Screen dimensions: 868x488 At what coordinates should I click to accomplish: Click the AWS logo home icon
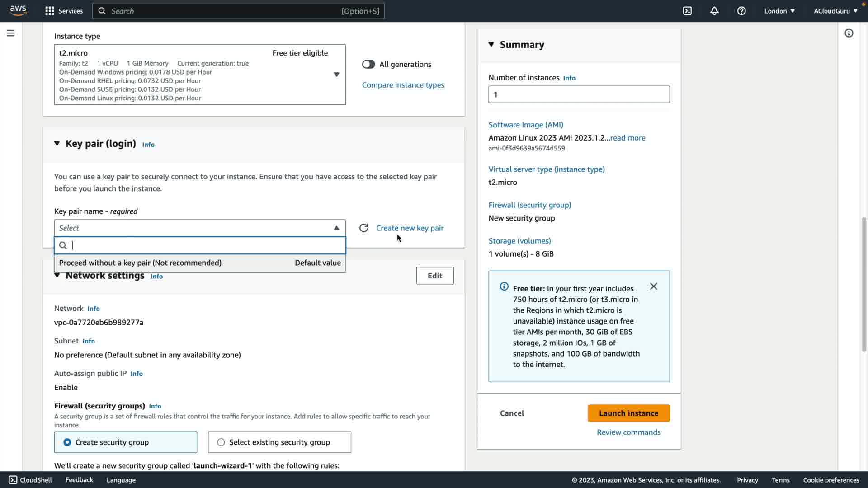(x=18, y=10)
